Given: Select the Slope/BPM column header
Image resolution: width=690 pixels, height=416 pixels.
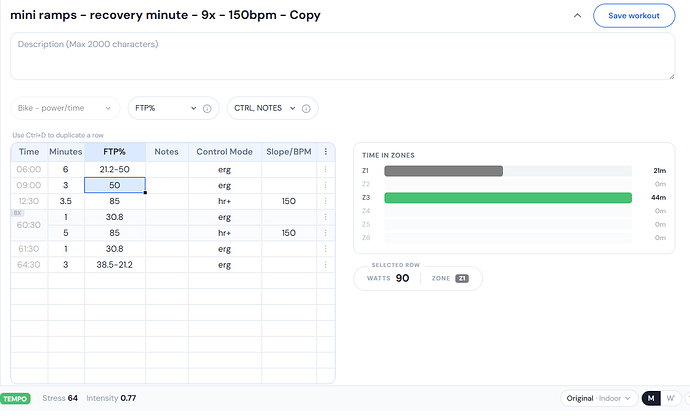Looking at the screenshot, I should click(x=289, y=152).
